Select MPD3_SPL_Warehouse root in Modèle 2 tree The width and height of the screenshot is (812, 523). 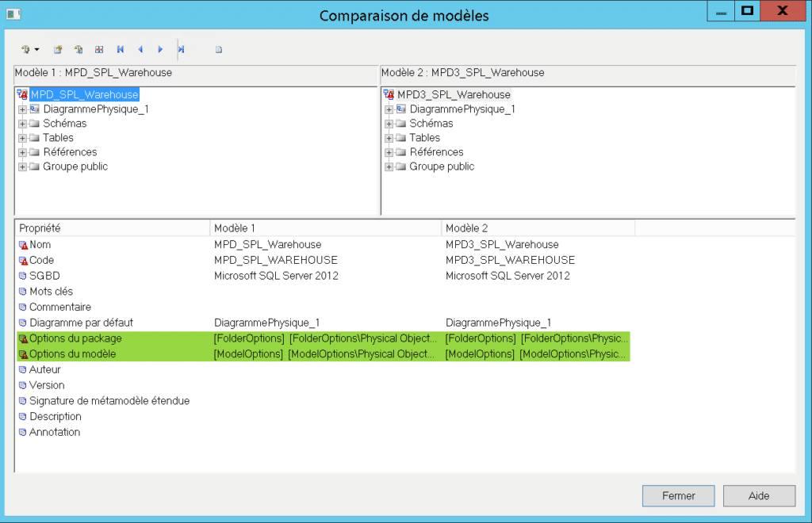pos(454,94)
